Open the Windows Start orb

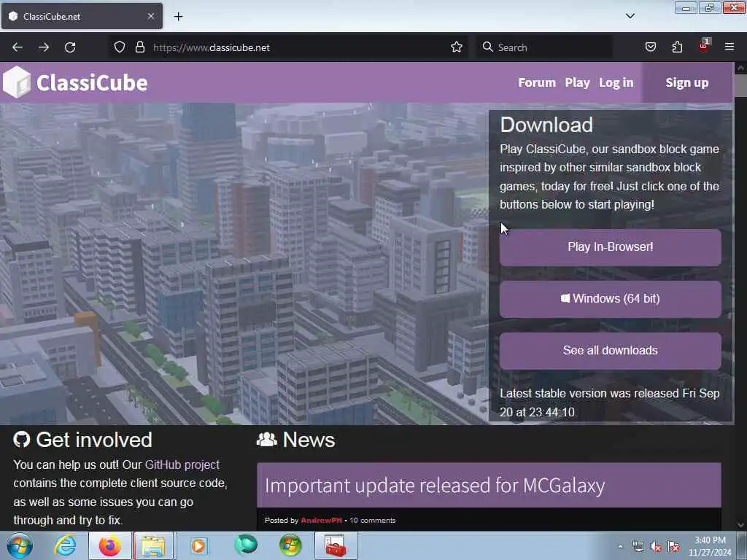click(20, 545)
